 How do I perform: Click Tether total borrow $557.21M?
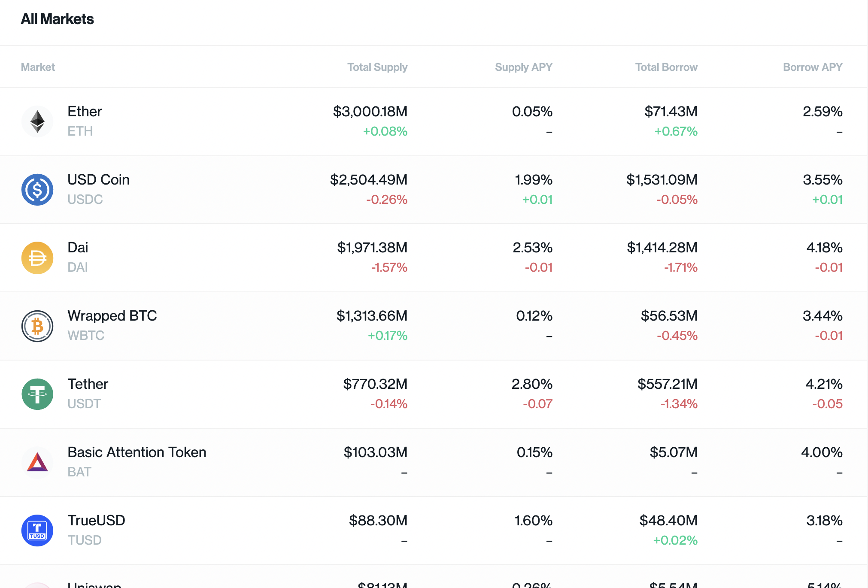(x=668, y=384)
